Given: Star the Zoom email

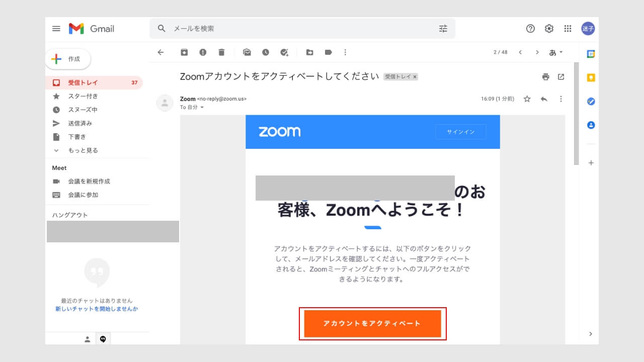Looking at the screenshot, I should coord(527,99).
